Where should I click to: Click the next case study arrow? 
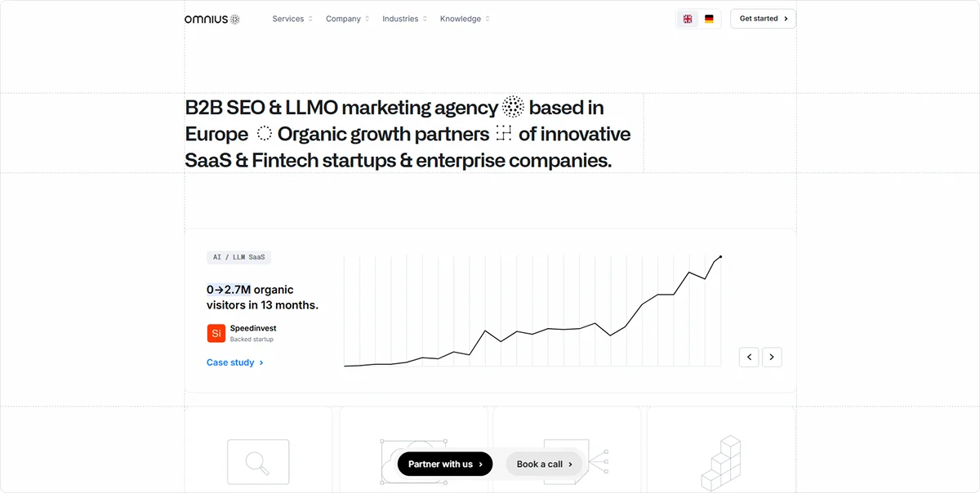click(x=772, y=357)
